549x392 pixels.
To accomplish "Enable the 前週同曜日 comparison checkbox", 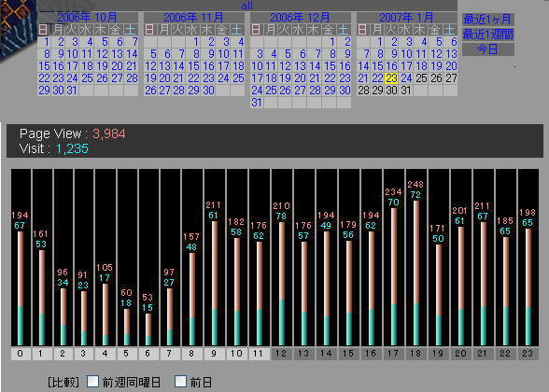I will [92, 381].
